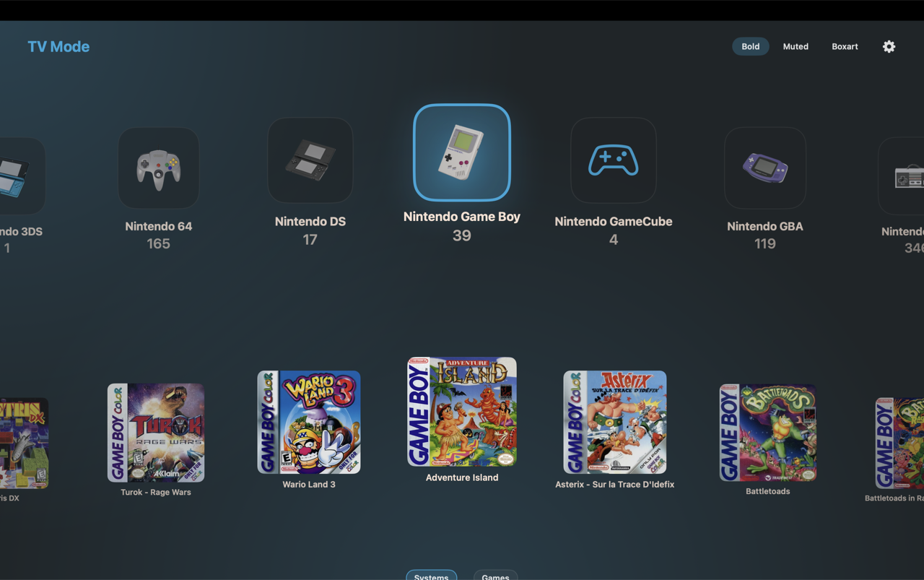Switch to the Muted theme
This screenshot has width=924, height=580.
796,46
